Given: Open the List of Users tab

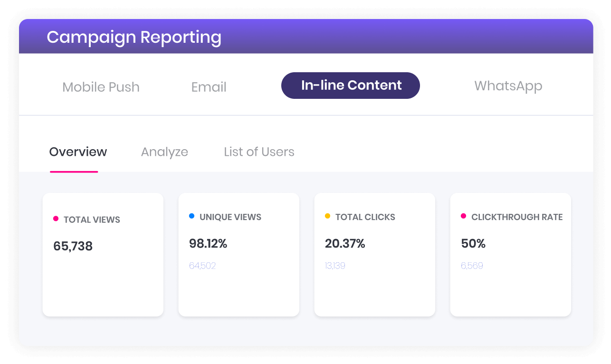Looking at the screenshot, I should pyautogui.click(x=259, y=152).
